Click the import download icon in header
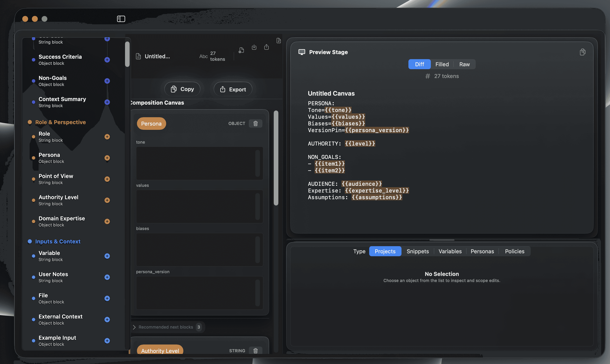Image resolution: width=610 pixels, height=364 pixels. click(x=254, y=47)
